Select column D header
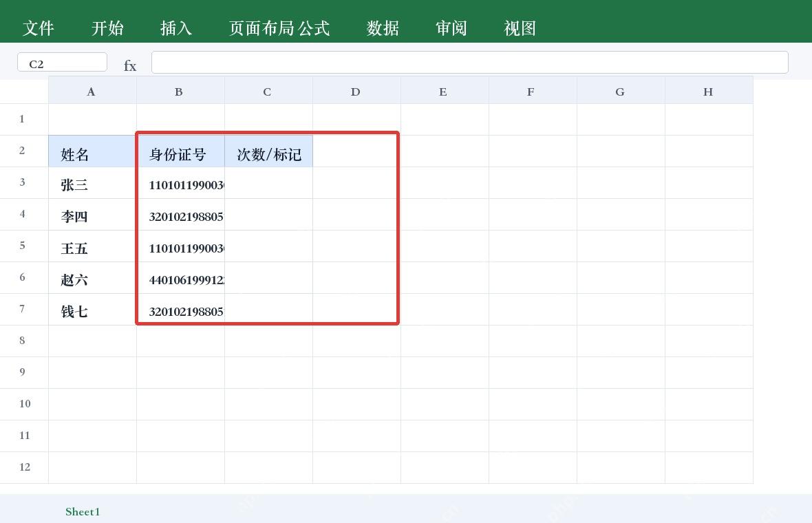 tap(356, 91)
